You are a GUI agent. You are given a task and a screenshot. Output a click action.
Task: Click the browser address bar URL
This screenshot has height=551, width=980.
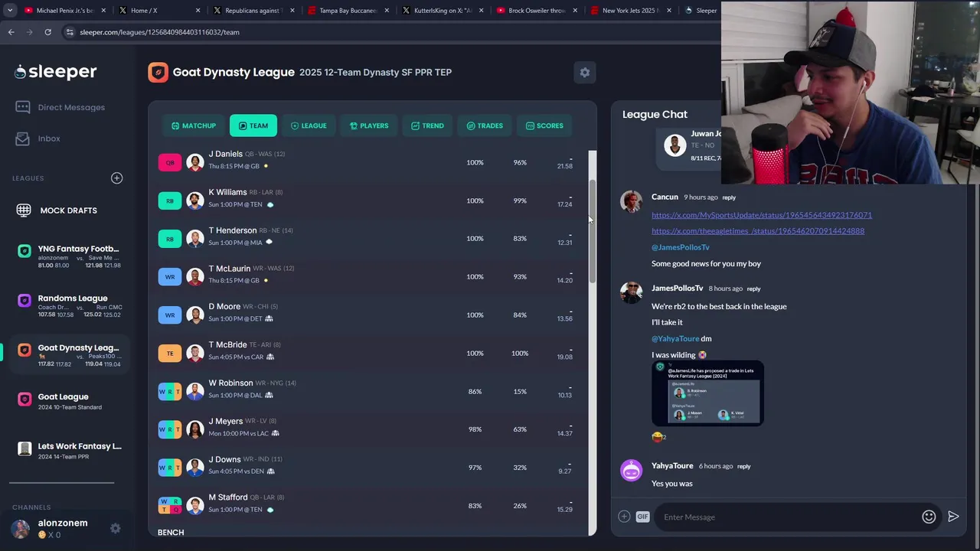pyautogui.click(x=159, y=32)
